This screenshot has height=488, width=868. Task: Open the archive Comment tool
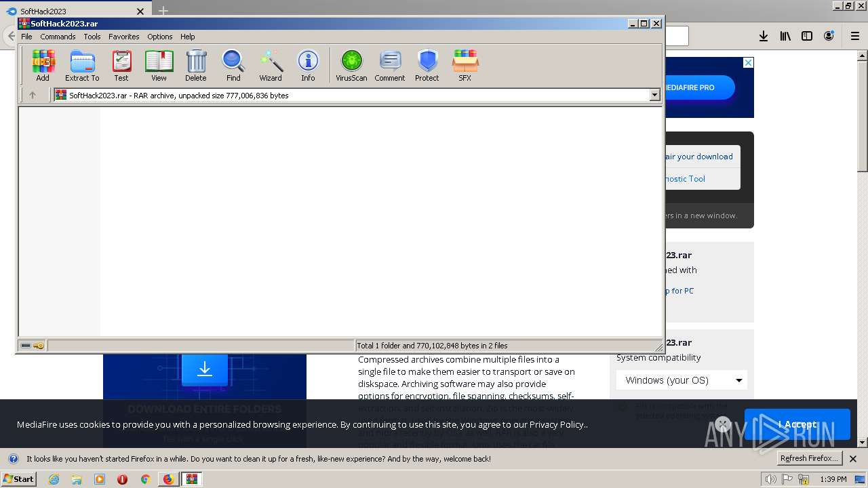[x=390, y=66]
